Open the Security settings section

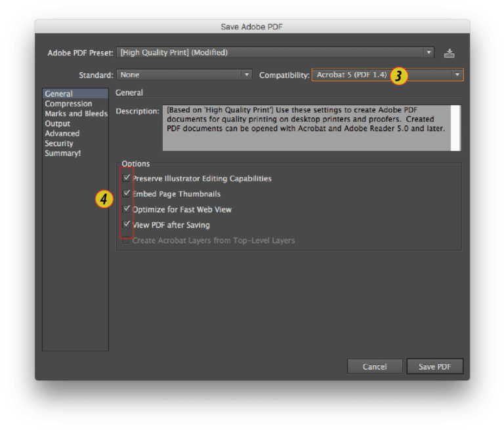(59, 143)
